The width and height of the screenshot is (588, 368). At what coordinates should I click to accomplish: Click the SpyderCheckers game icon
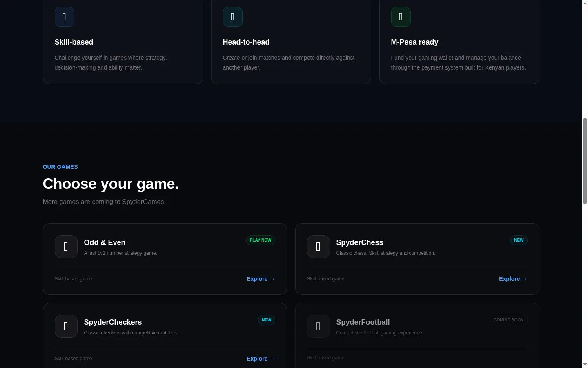[x=66, y=326]
